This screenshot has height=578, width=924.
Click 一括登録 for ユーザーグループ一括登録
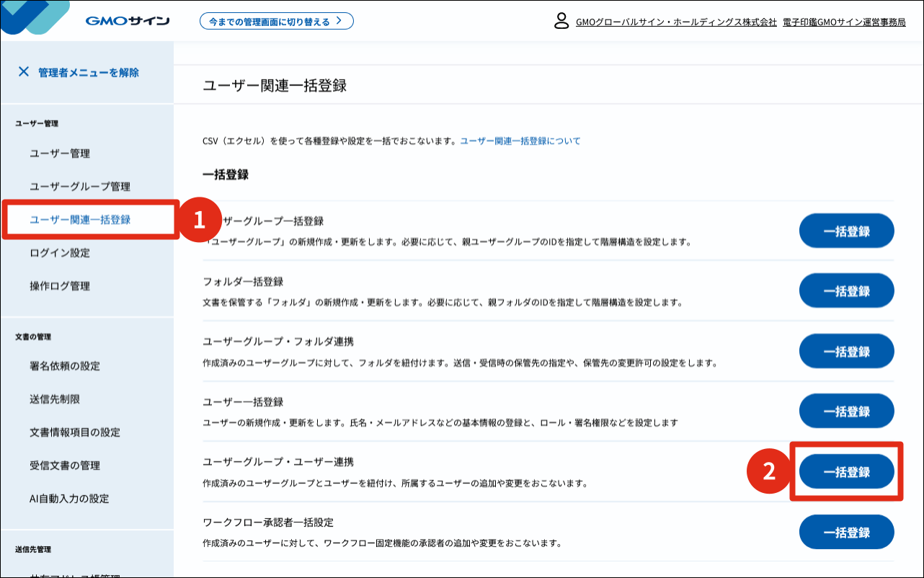(846, 231)
